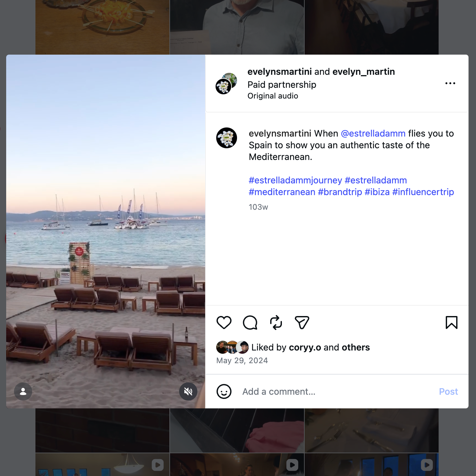Open the #estrelladammjourney hashtag
The width and height of the screenshot is (476, 476).
[295, 180]
